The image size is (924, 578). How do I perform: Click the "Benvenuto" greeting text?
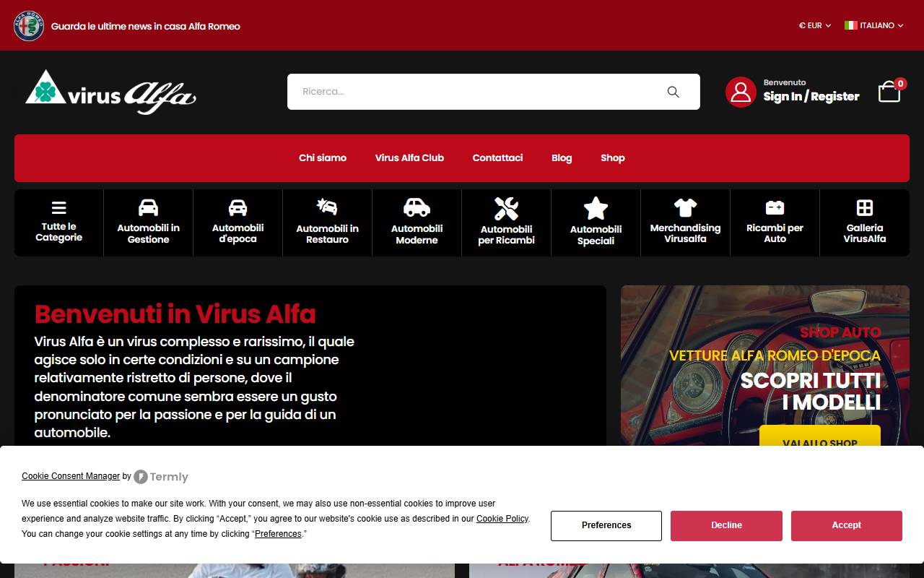coord(785,82)
